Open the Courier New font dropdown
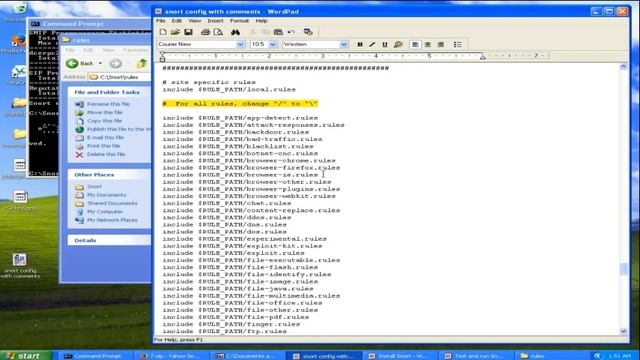Image resolution: width=640 pixels, height=360 pixels. point(240,44)
